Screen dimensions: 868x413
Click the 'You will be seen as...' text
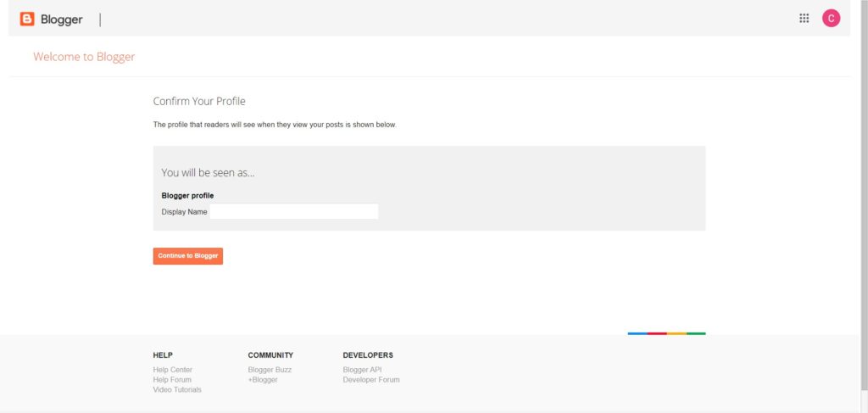[209, 173]
